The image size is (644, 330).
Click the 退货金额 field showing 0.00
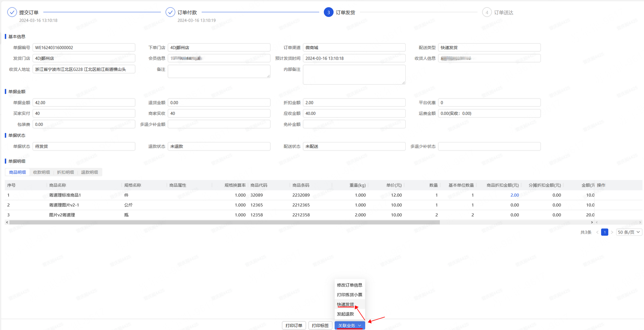219,103
